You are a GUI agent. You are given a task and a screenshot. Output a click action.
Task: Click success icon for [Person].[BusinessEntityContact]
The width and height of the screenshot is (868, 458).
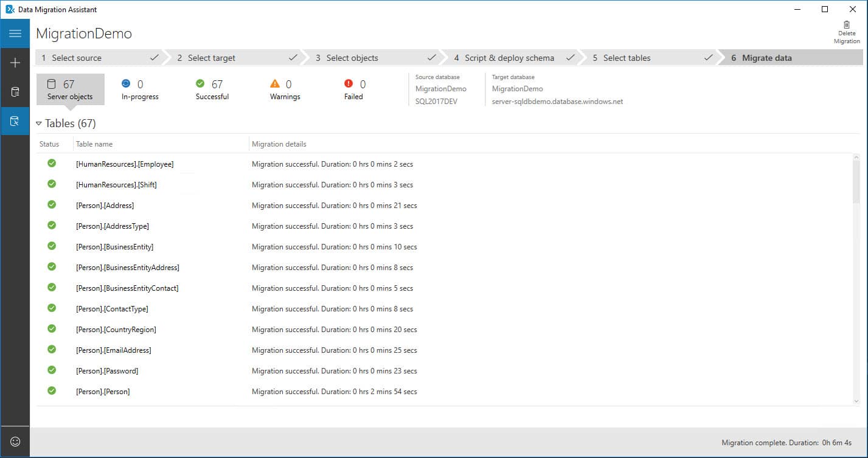click(x=52, y=287)
